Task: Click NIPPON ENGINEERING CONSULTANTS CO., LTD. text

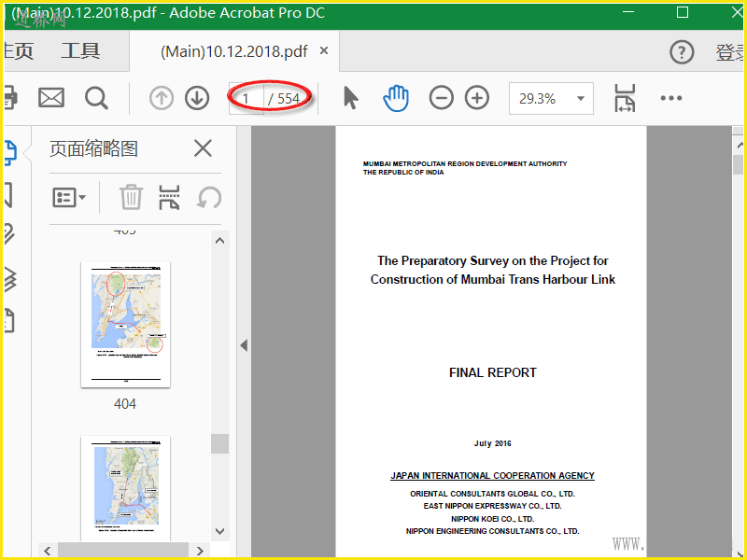Action: click(x=493, y=531)
